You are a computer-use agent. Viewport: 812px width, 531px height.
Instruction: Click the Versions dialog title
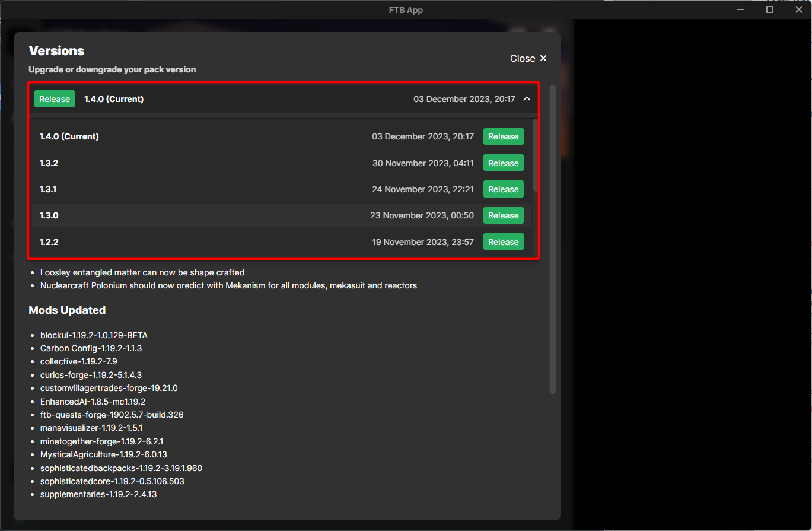pyautogui.click(x=56, y=51)
